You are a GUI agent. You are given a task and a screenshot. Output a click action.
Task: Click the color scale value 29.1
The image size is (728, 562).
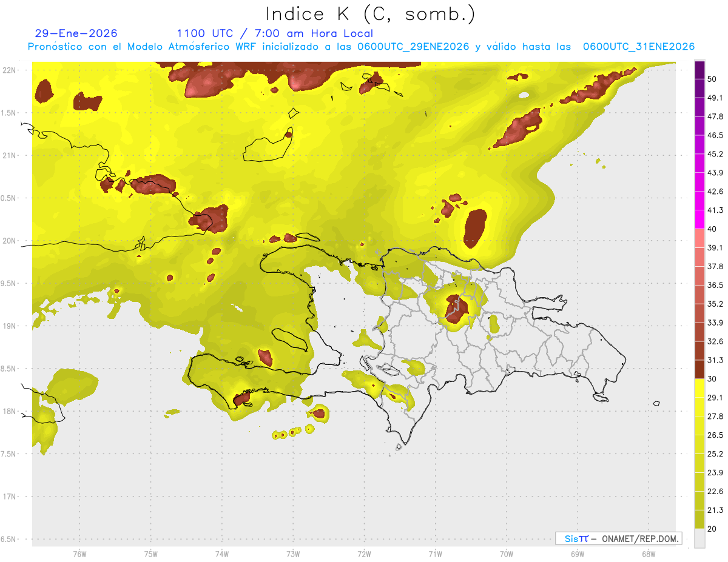(715, 398)
